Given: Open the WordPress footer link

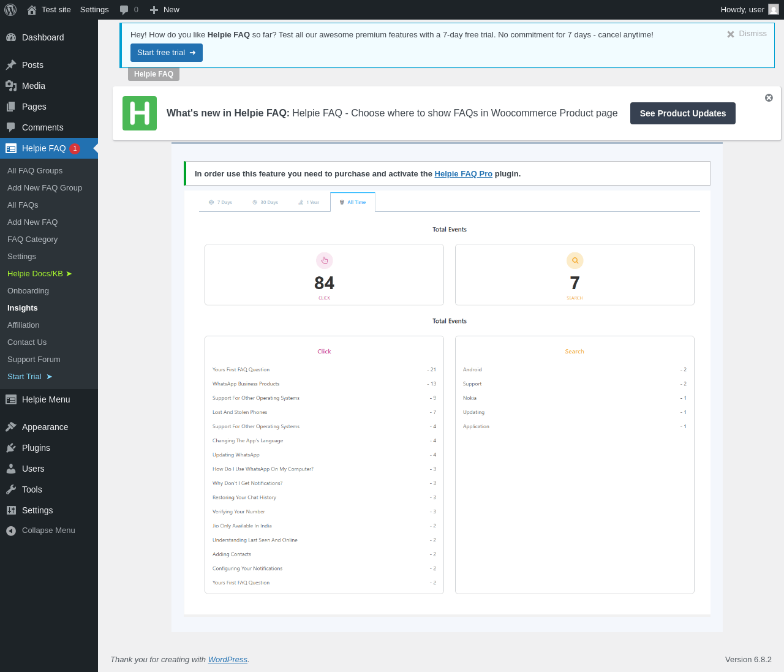Looking at the screenshot, I should pyautogui.click(x=228, y=660).
